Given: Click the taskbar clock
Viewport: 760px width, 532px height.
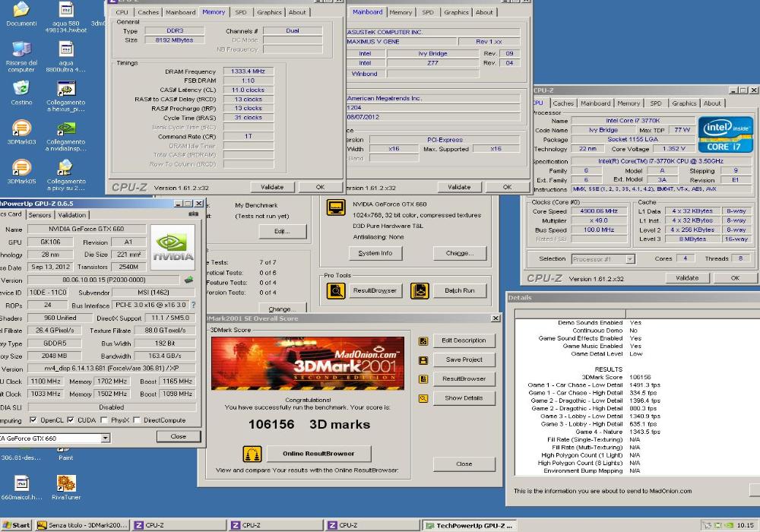Looking at the screenshot, I should point(745,525).
